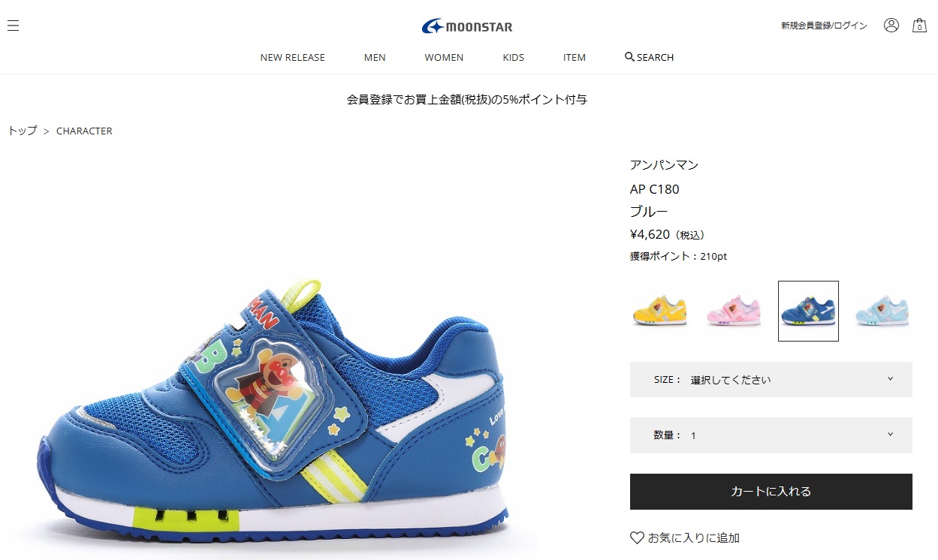Click the heart favorite icon

point(637,537)
